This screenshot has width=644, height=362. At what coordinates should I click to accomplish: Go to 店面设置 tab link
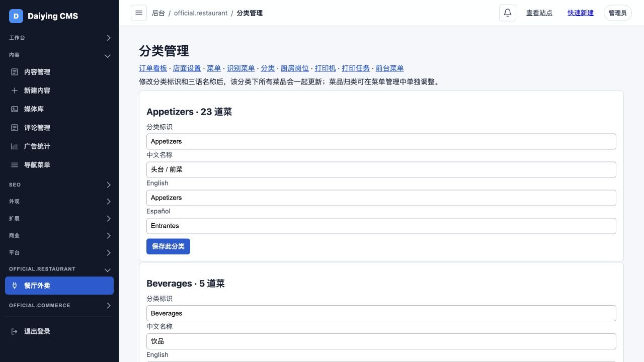tap(187, 68)
